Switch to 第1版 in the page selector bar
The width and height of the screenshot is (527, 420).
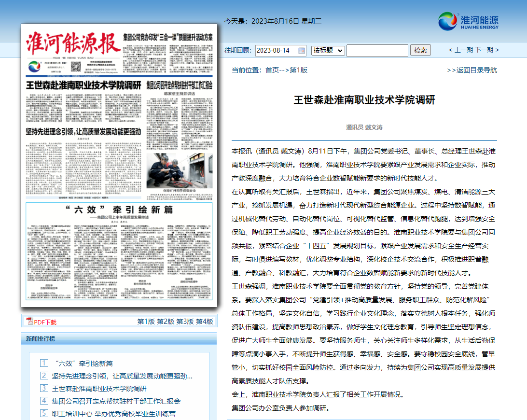click(x=146, y=322)
